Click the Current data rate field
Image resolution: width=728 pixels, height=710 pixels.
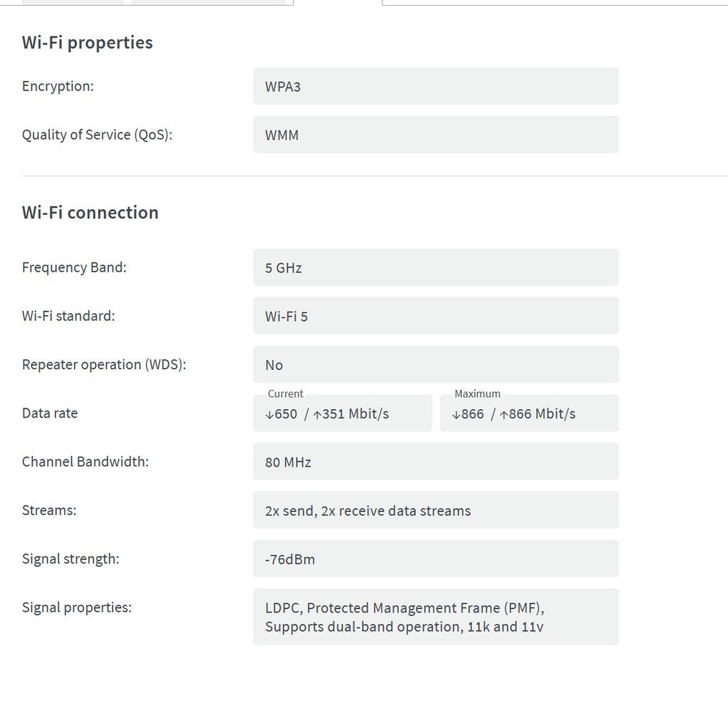(342, 413)
